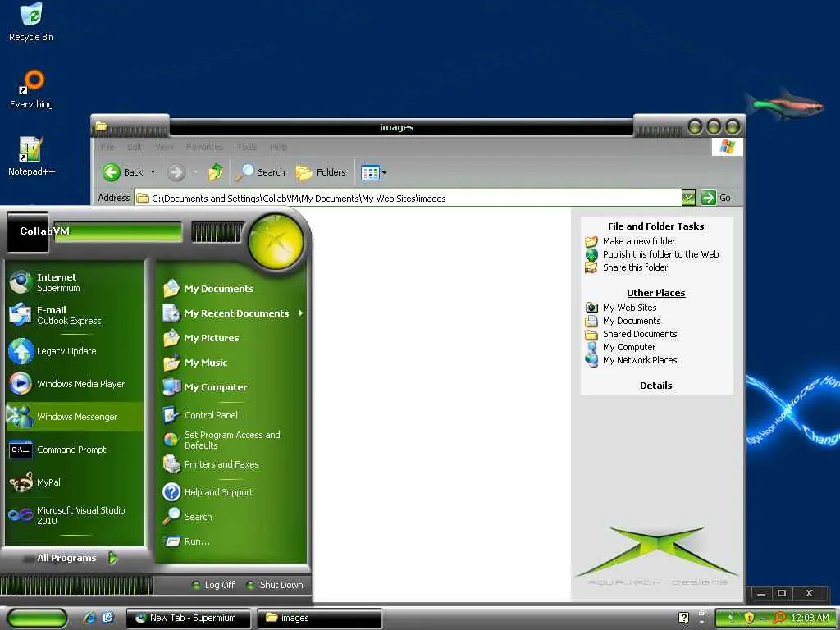Toggle the Folders pane button

(321, 172)
